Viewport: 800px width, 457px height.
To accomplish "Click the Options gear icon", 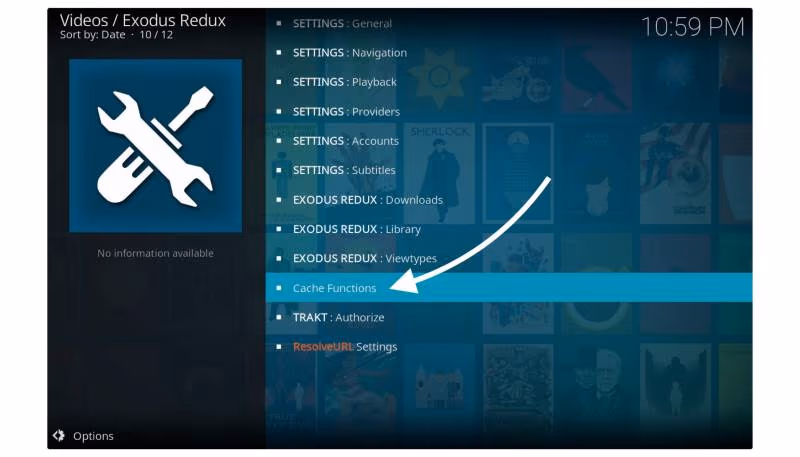I will pos(59,436).
